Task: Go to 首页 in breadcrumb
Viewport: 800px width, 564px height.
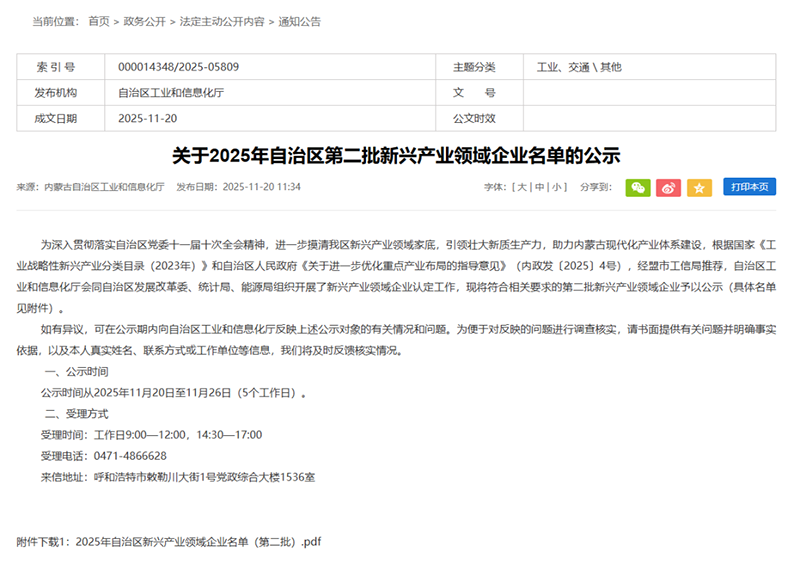Action: coord(99,21)
